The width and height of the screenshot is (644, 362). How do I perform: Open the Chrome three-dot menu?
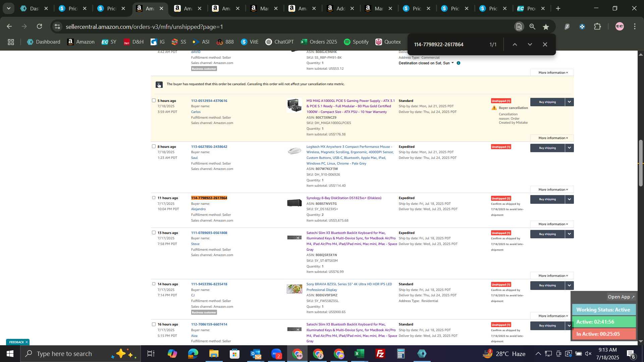point(635,26)
